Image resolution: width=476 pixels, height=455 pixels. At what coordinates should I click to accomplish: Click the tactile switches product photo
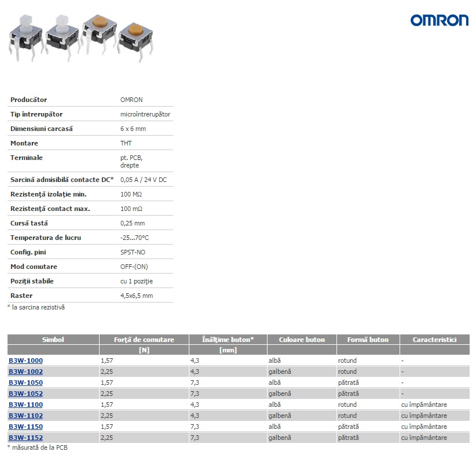pos(81,38)
